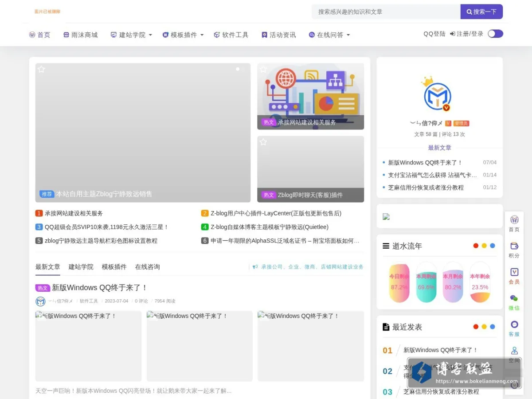Viewport: 532px width, 399px height.
Task: Click the 首页 nav icon
Action: point(32,35)
